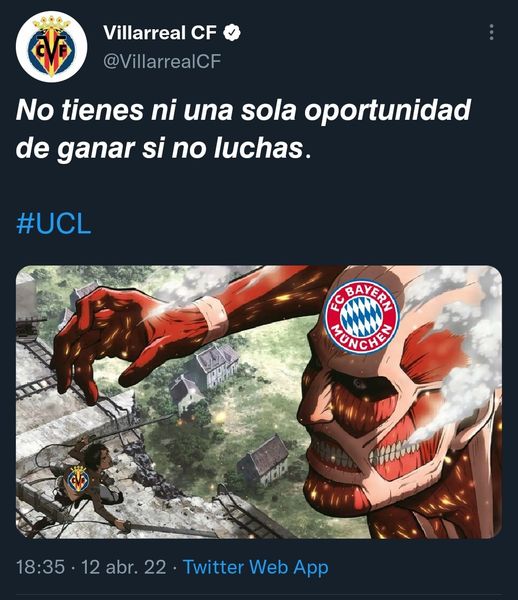
Task: Select the line "No tienes ni una sola oportunidad"
Action: click(243, 110)
